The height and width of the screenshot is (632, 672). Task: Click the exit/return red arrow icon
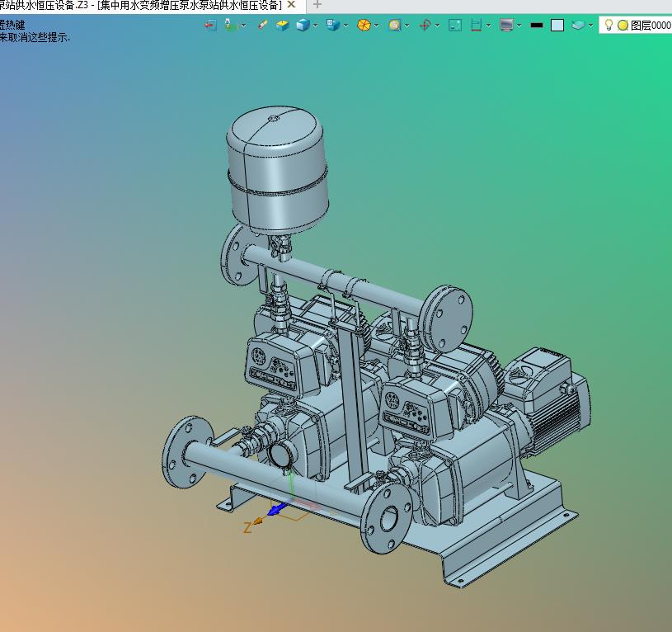tap(210, 26)
